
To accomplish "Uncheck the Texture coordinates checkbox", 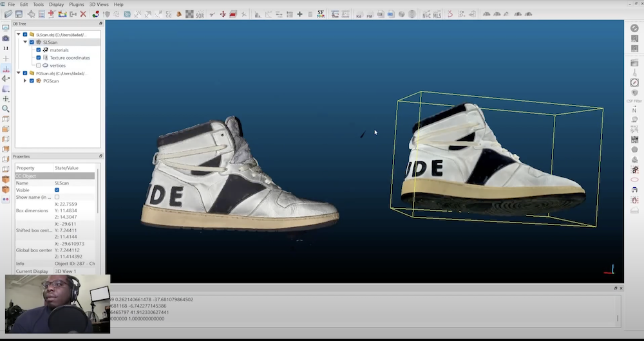I will pos(39,58).
